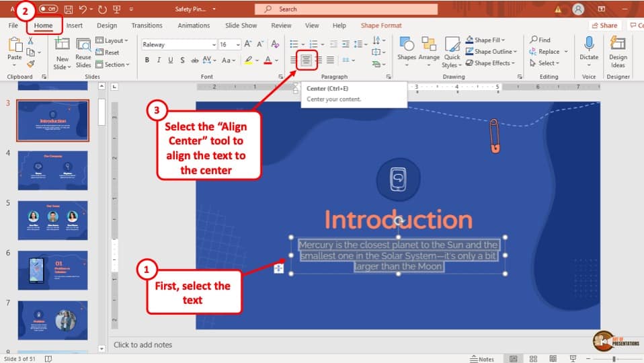This screenshot has width=644, height=363.
Task: Click the red font color icon
Action: (268, 60)
